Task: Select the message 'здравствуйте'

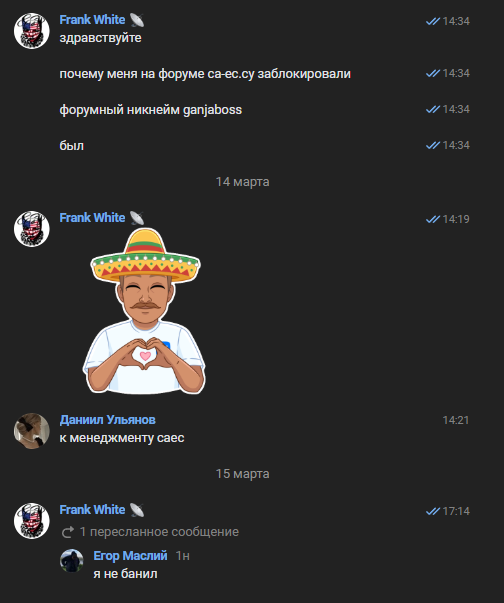Action: pos(100,38)
